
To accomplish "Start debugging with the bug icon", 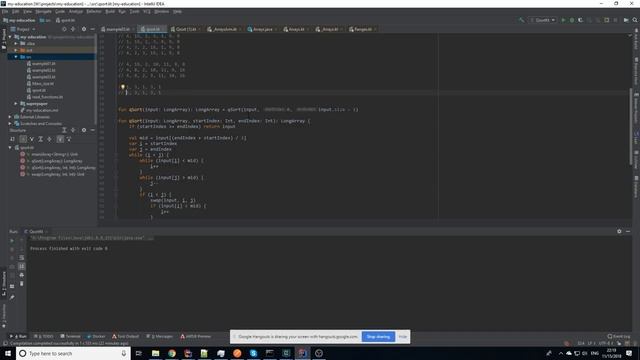I will 572,20.
